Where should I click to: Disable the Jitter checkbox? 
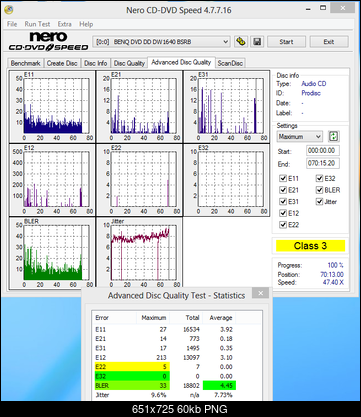[x=319, y=202]
